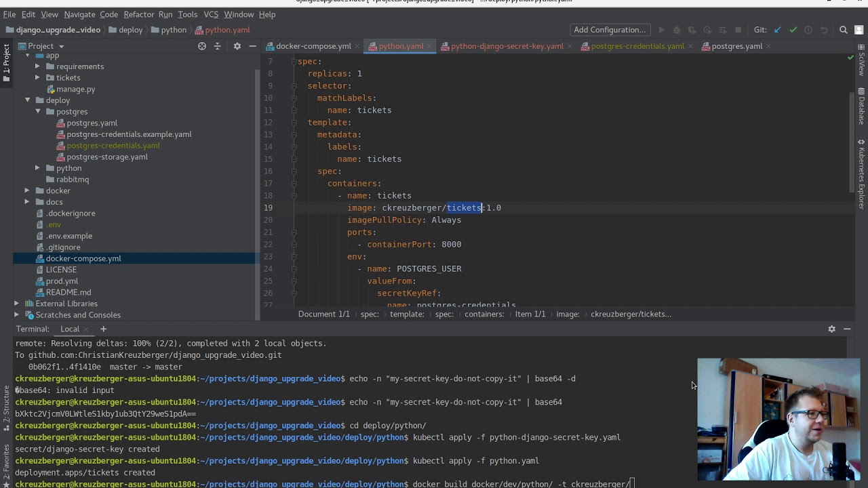
Task: Update project with the Git blue arrow
Action: (x=778, y=30)
